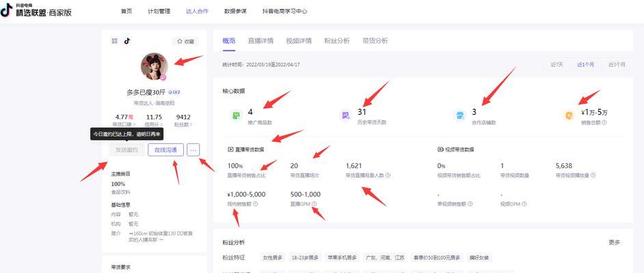644x273 pixels.
Task: Open the grid view icon in profile card
Action: (115, 41)
